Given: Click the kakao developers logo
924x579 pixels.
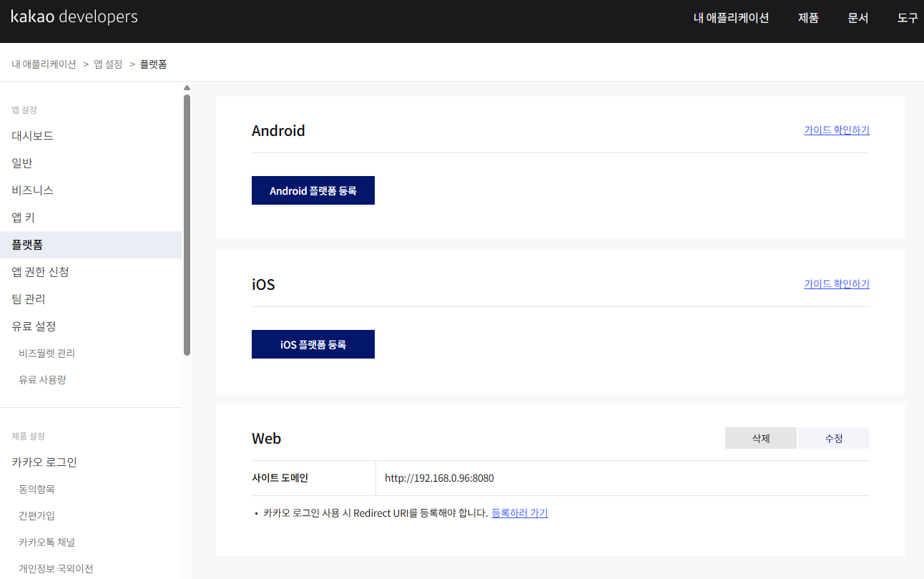Looking at the screenshot, I should pos(74,17).
